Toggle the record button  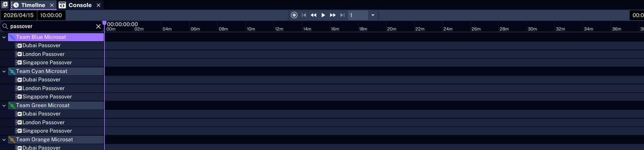tap(294, 15)
